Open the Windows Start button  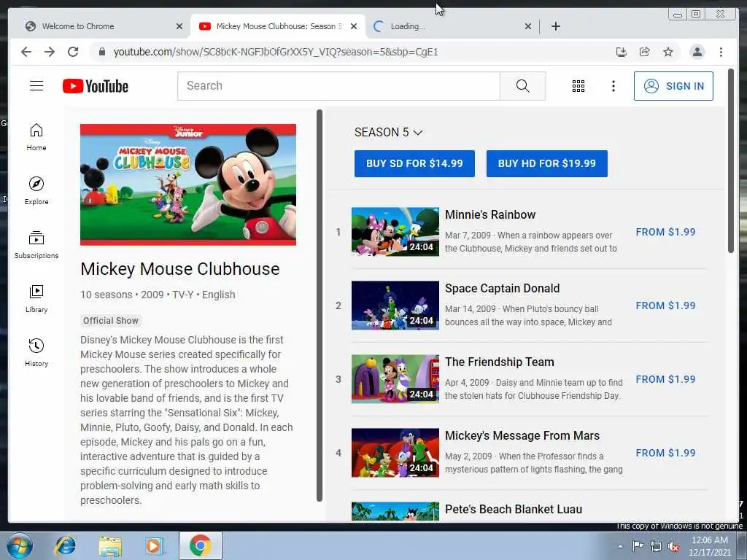click(20, 545)
